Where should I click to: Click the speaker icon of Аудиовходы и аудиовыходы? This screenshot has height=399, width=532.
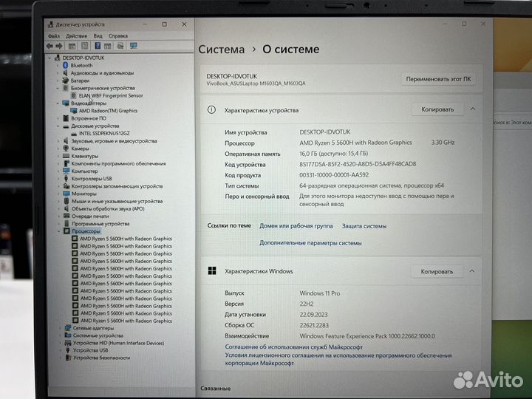coord(66,73)
